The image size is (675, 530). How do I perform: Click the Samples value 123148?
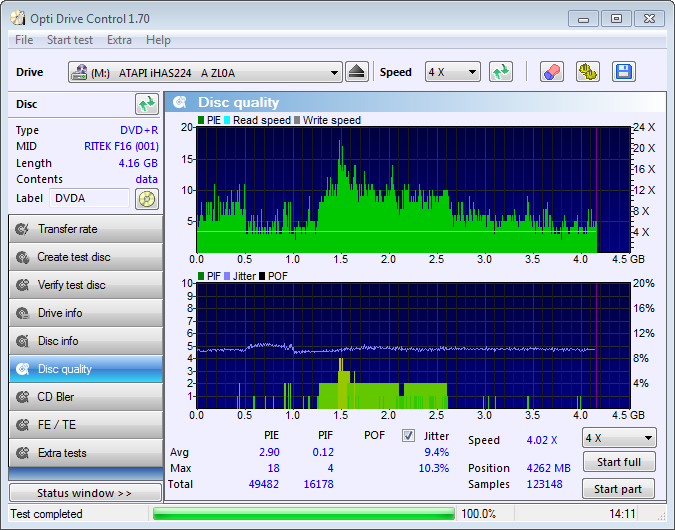tap(545, 484)
